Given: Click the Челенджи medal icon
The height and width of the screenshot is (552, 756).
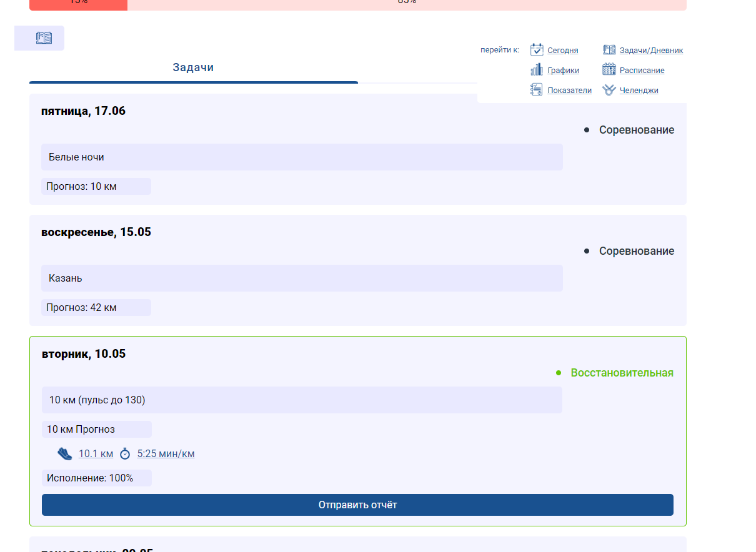Looking at the screenshot, I should 609,90.
